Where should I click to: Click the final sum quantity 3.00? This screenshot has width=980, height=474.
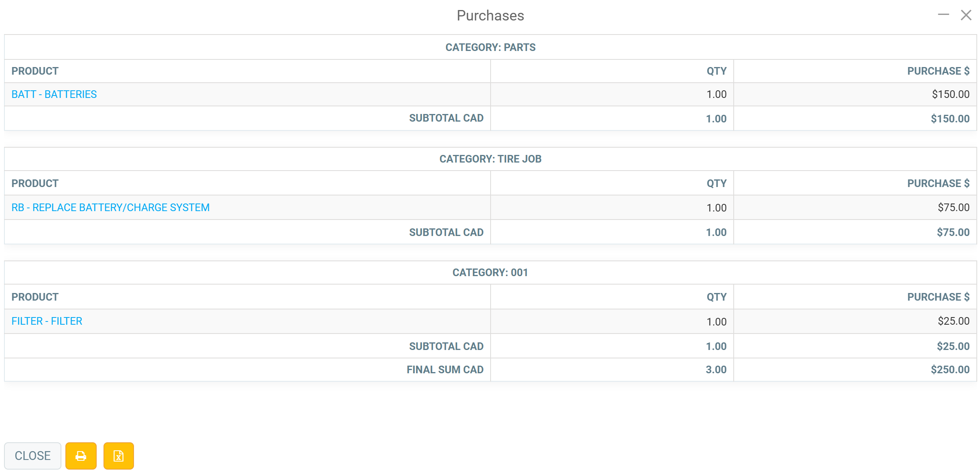tap(716, 370)
